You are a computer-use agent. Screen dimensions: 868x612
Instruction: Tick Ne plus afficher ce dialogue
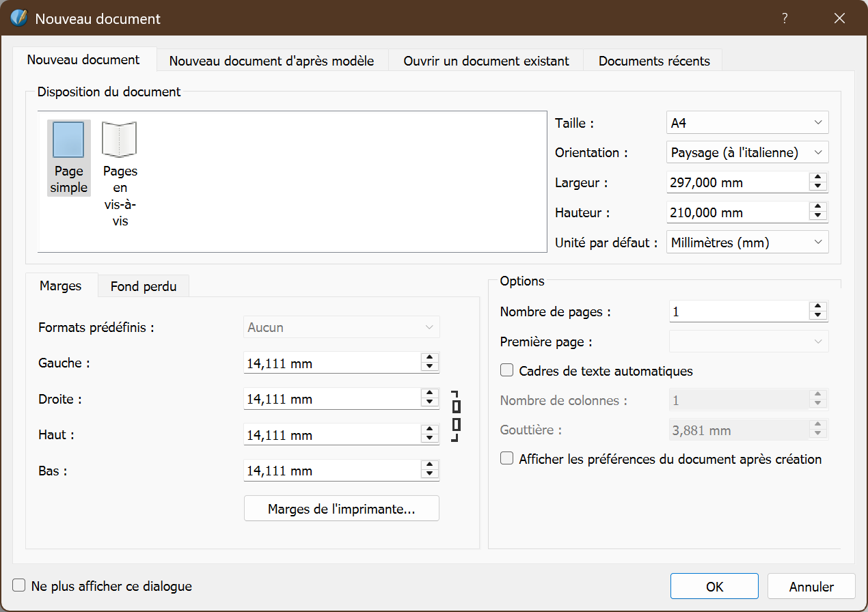(19, 586)
